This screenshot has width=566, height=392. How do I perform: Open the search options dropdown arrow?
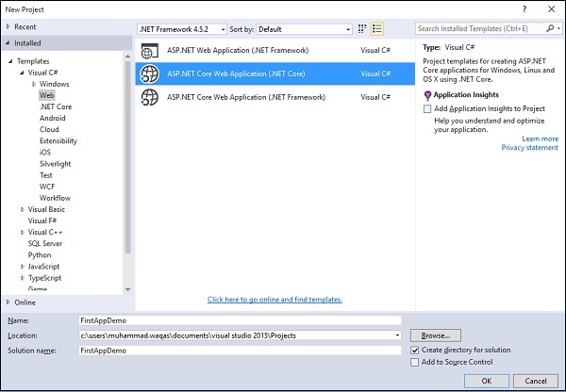[558, 28]
